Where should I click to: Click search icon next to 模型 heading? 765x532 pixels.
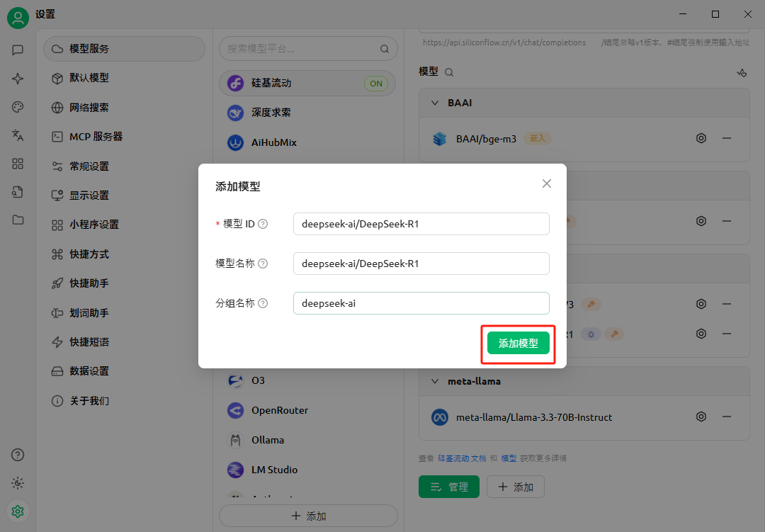(x=449, y=73)
